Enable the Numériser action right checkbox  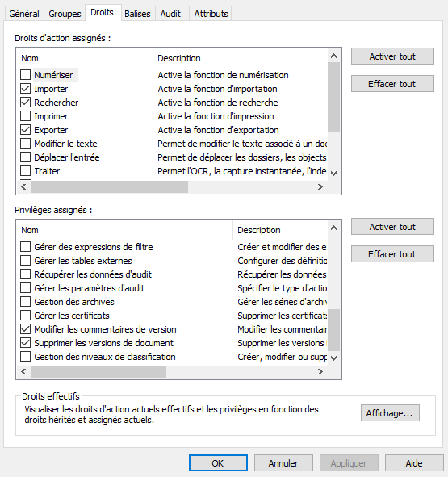pos(25,74)
